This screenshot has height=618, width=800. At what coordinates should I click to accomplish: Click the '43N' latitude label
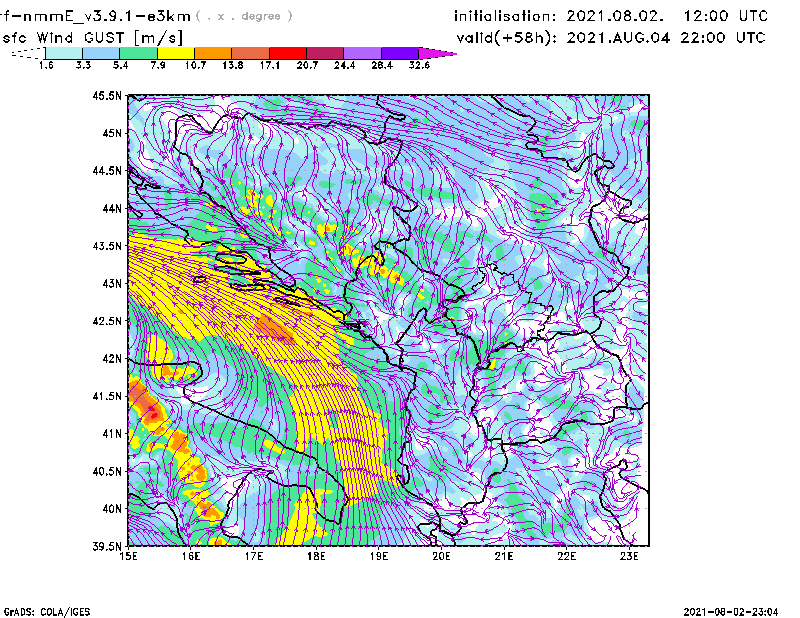112,283
